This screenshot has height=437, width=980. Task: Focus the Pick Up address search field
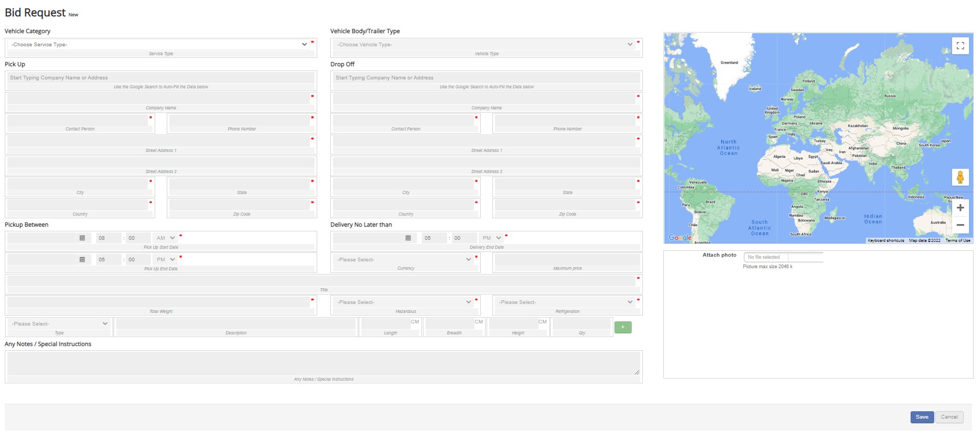pyautogui.click(x=161, y=78)
